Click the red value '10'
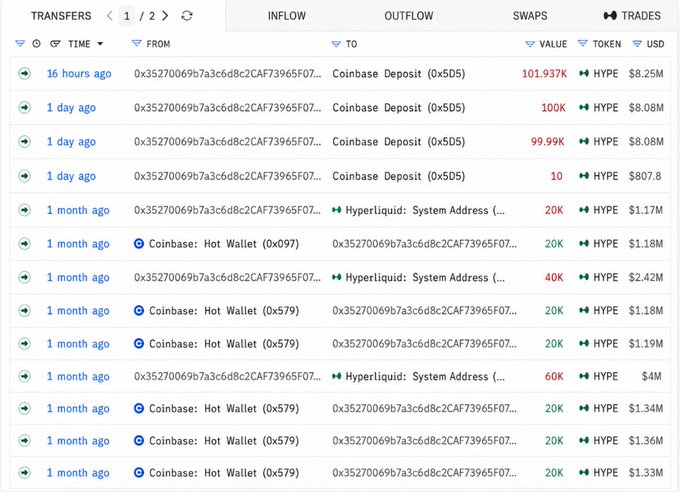Screen dimensions: 680x493 (556, 176)
